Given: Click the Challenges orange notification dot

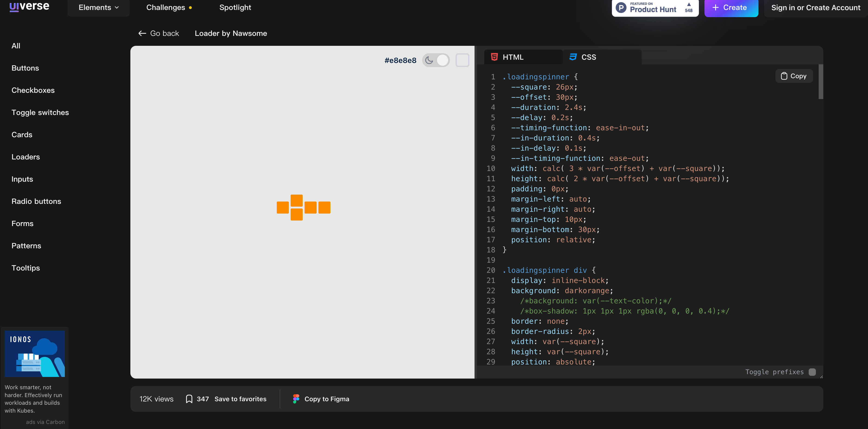Looking at the screenshot, I should coord(190,7).
